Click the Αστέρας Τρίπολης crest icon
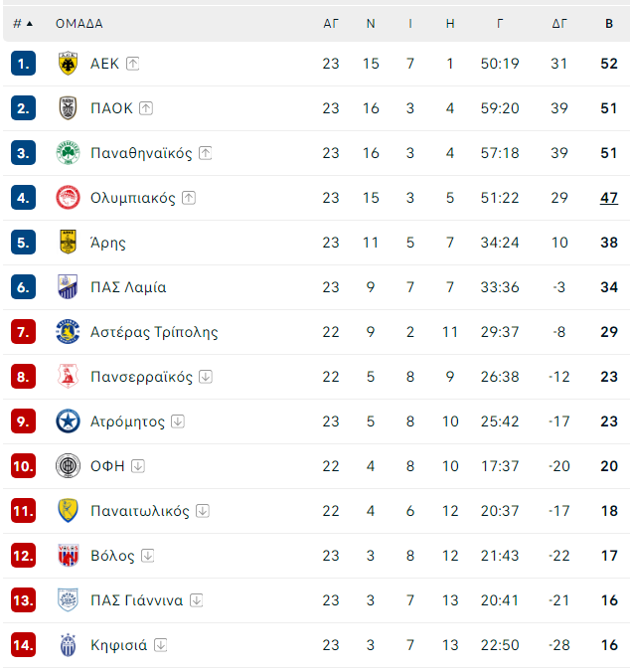Viewport: 630px width, 672px height. click(69, 332)
